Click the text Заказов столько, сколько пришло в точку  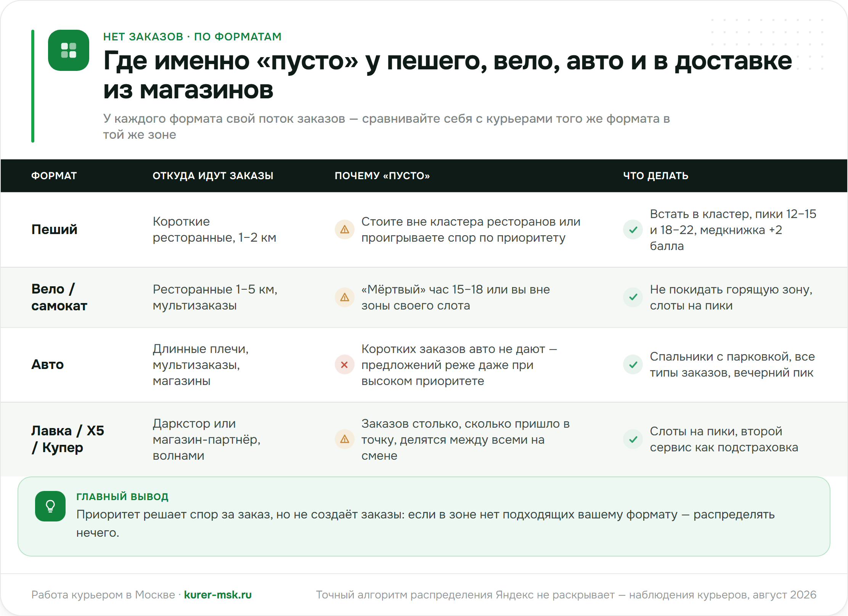pos(466,432)
